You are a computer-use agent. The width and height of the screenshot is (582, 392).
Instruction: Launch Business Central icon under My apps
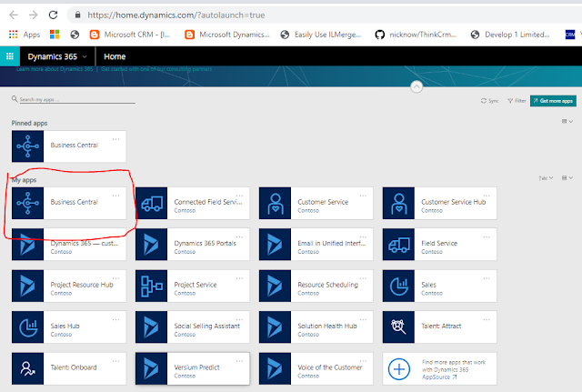(x=27, y=203)
